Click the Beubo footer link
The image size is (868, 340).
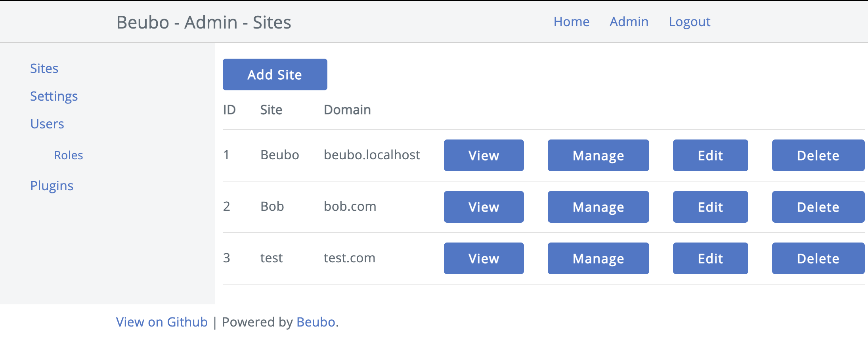pyautogui.click(x=316, y=322)
